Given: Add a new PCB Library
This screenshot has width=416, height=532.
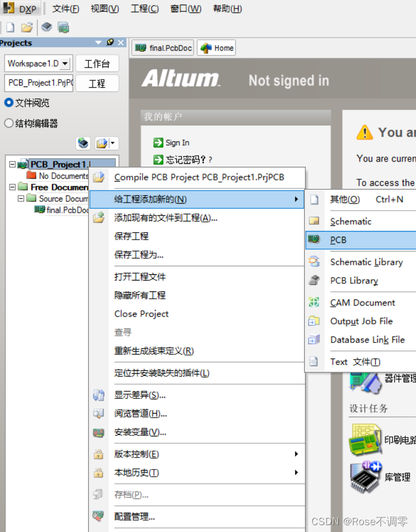Looking at the screenshot, I should (x=361, y=281).
